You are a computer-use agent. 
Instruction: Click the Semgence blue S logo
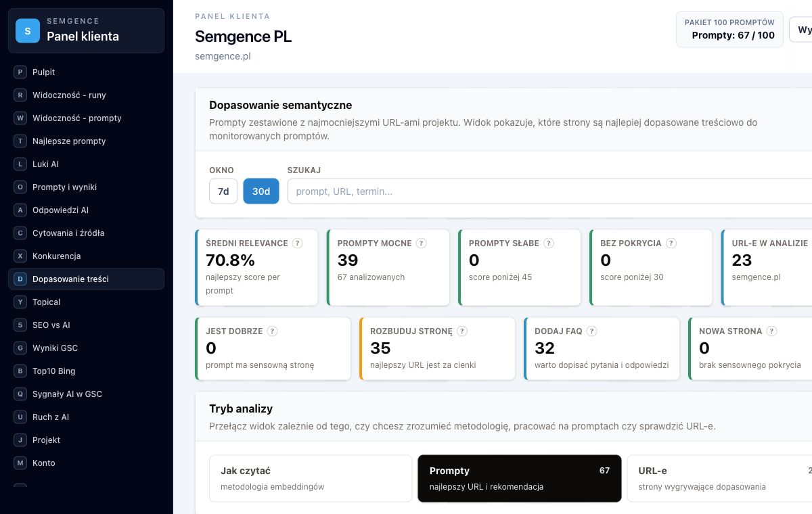tap(28, 30)
